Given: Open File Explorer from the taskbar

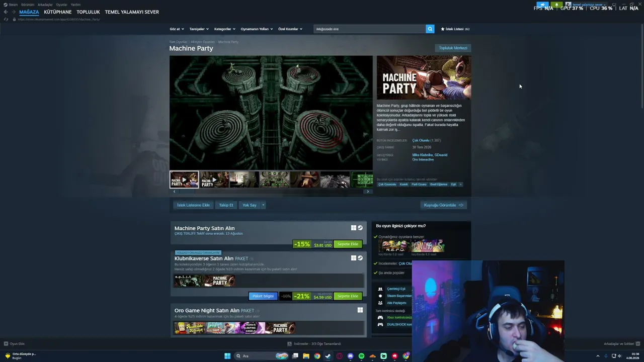Looking at the screenshot, I should point(306,356).
